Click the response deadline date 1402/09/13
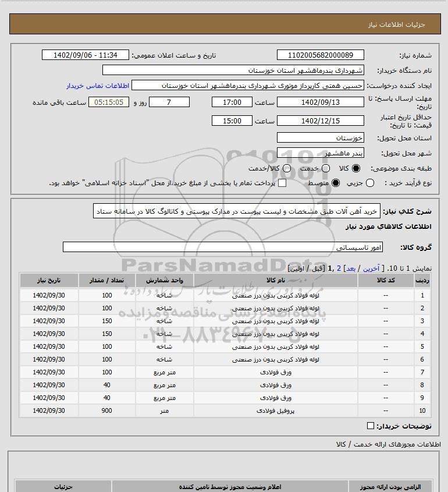The image size is (448, 492). (321, 102)
